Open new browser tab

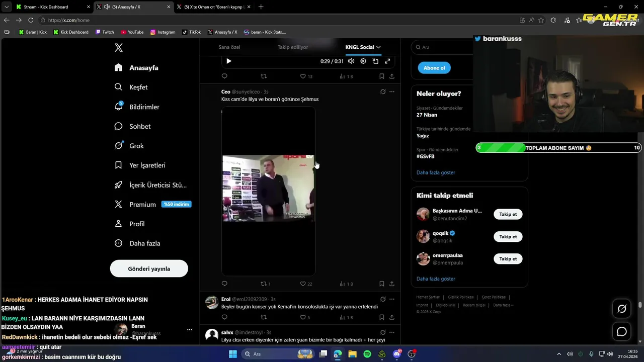click(x=261, y=7)
